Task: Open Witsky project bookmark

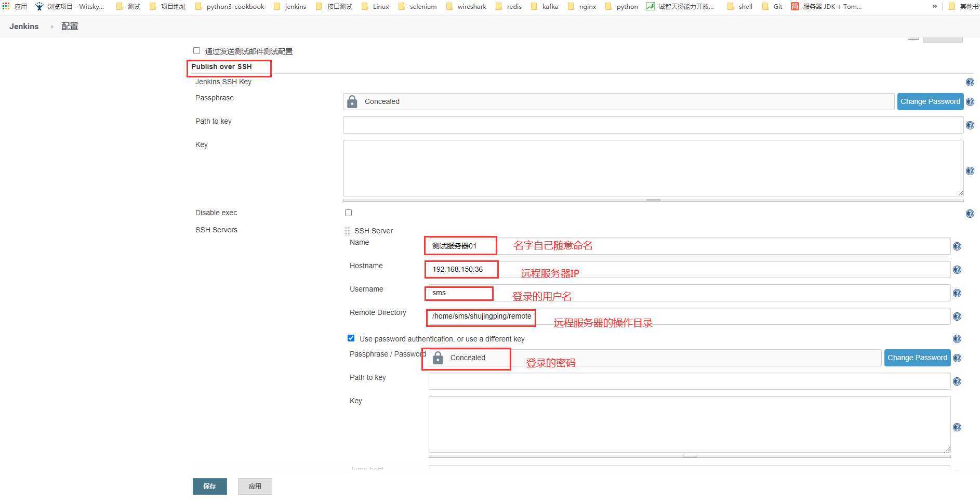Action: point(70,6)
